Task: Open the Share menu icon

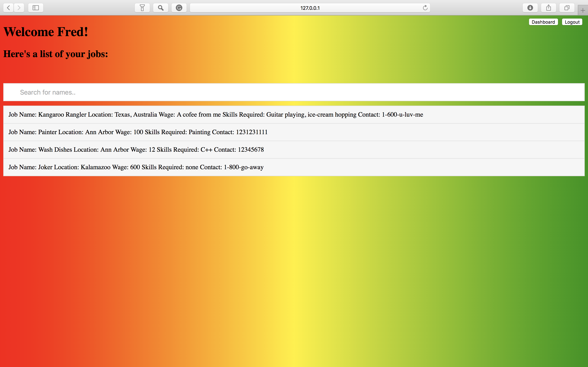Action: tap(548, 8)
